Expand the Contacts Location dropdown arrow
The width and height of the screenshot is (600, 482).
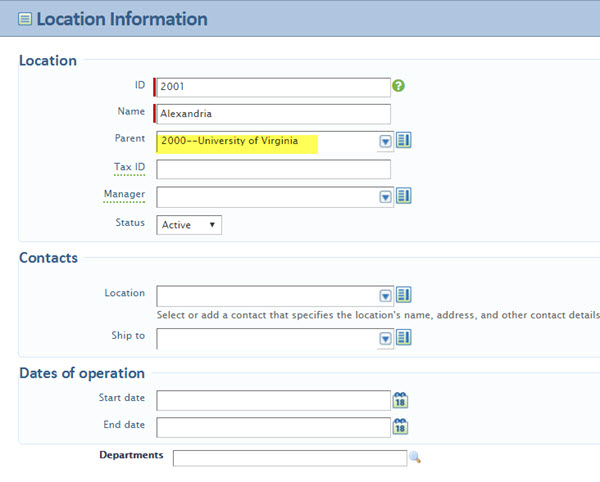click(x=385, y=296)
